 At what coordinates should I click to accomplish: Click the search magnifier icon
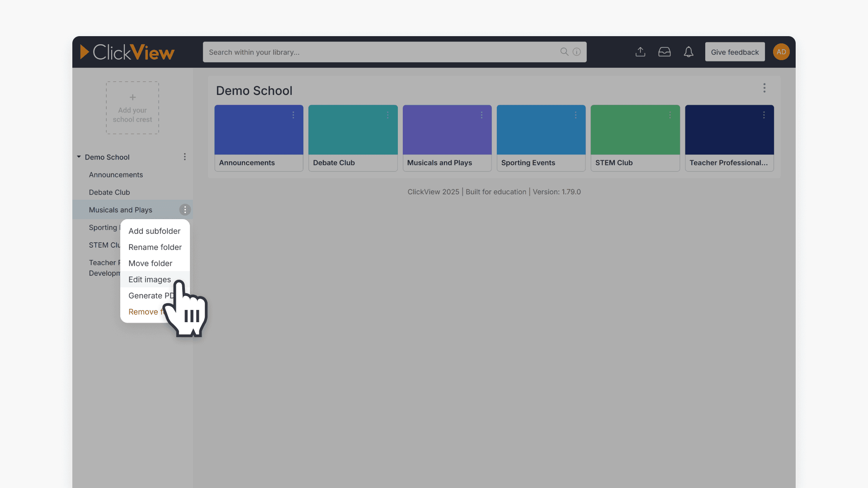coord(564,52)
